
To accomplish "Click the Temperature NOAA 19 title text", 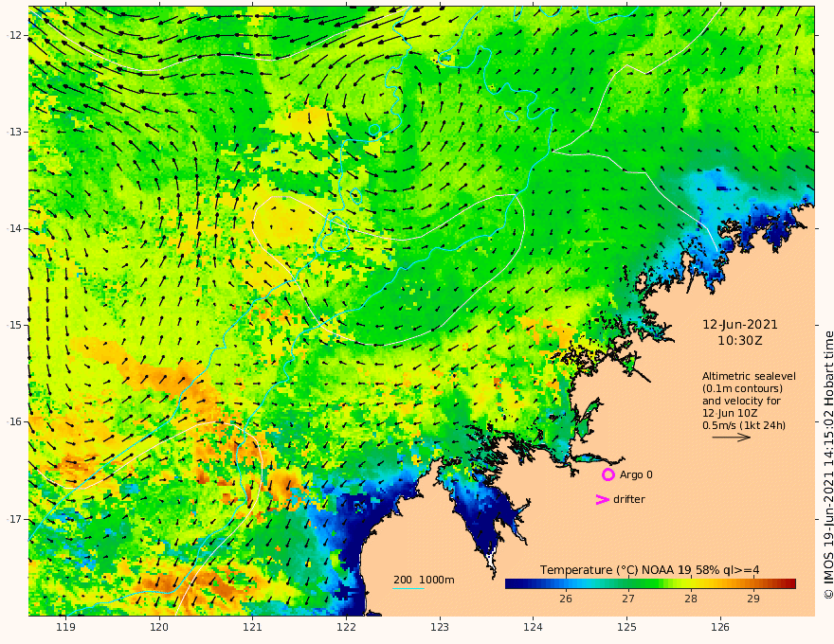I will coord(650,570).
